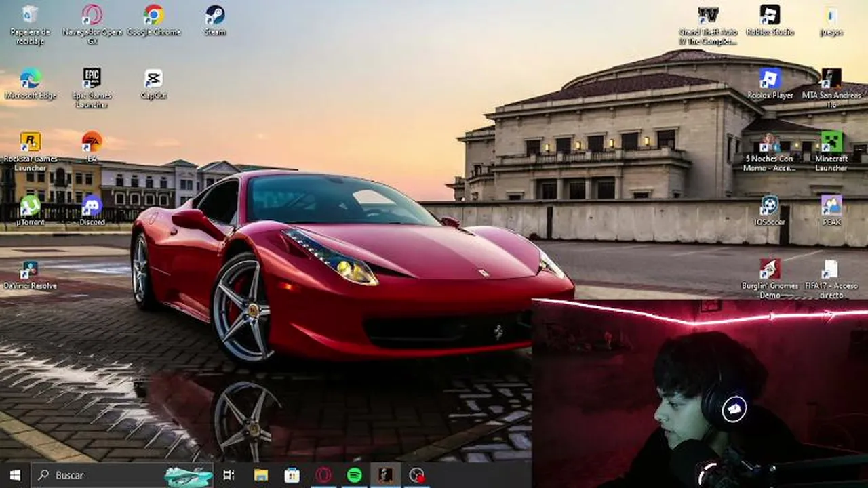Select the Minecraft Launcher desktop icon

click(x=831, y=151)
